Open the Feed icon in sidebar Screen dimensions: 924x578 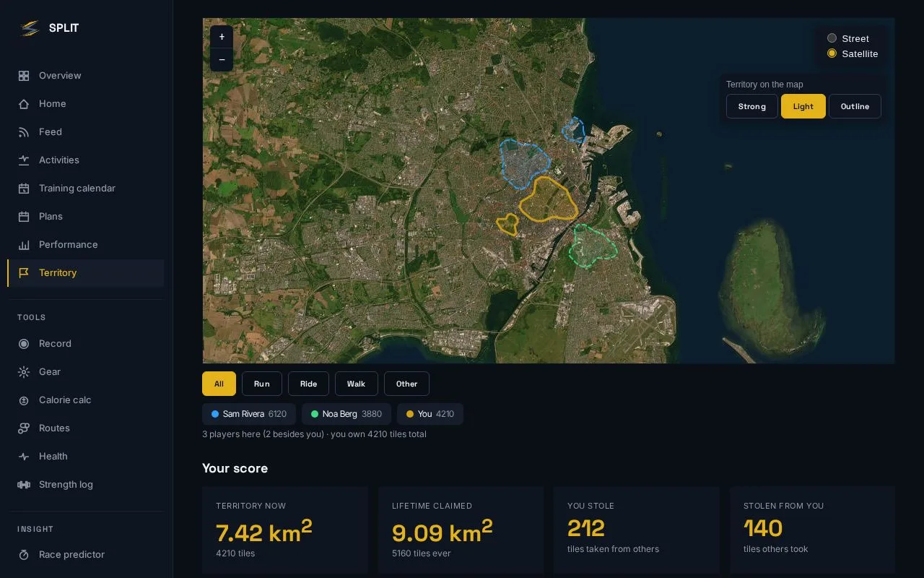click(x=24, y=132)
